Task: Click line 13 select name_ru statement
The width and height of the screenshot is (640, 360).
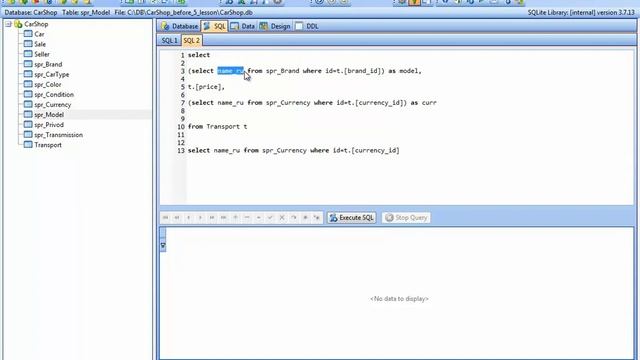Action: [x=293, y=151]
